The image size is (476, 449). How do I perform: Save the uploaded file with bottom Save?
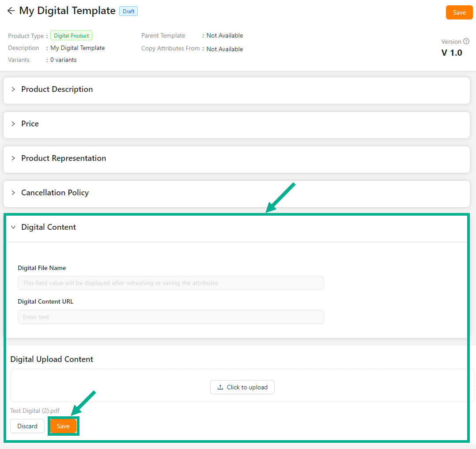[x=63, y=426]
